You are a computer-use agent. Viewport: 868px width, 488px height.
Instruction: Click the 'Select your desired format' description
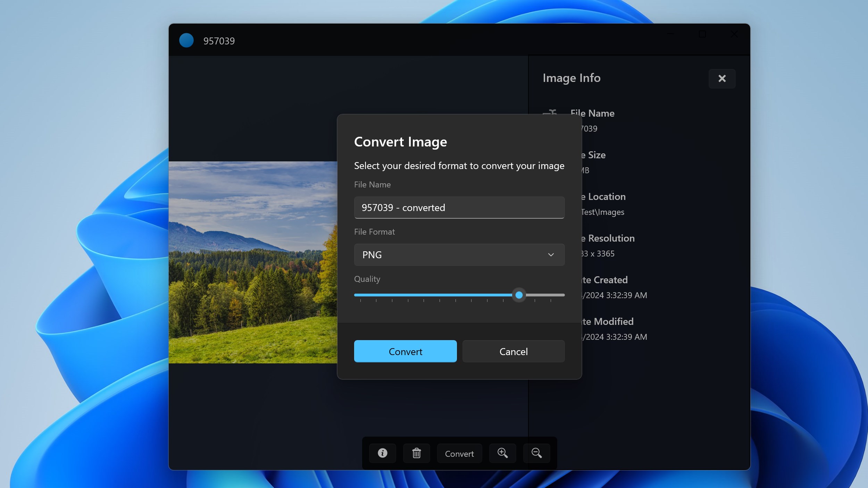[x=459, y=166]
